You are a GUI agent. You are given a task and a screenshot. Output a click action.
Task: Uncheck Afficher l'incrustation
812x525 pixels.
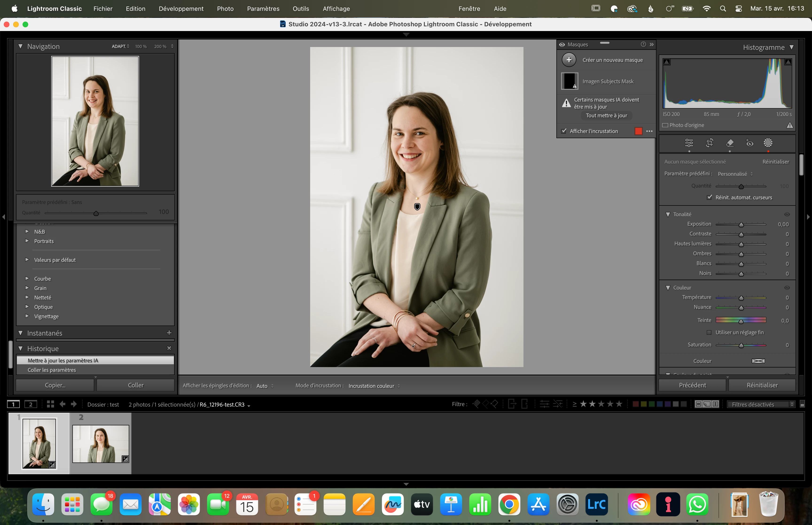click(564, 131)
